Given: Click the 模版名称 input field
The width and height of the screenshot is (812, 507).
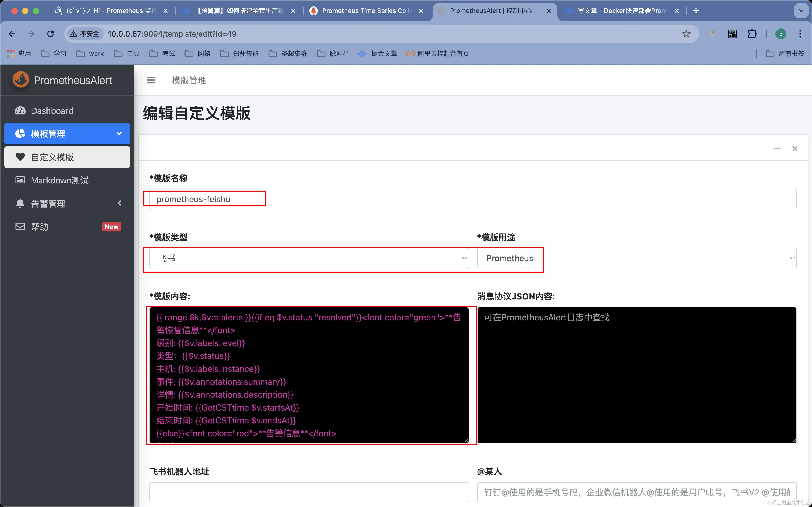Looking at the screenshot, I should coord(473,199).
